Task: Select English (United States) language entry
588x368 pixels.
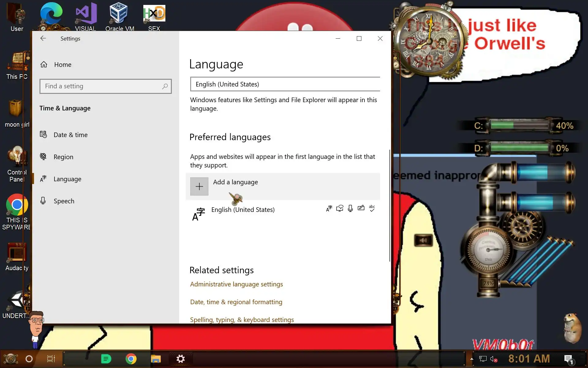Action: pos(243,210)
